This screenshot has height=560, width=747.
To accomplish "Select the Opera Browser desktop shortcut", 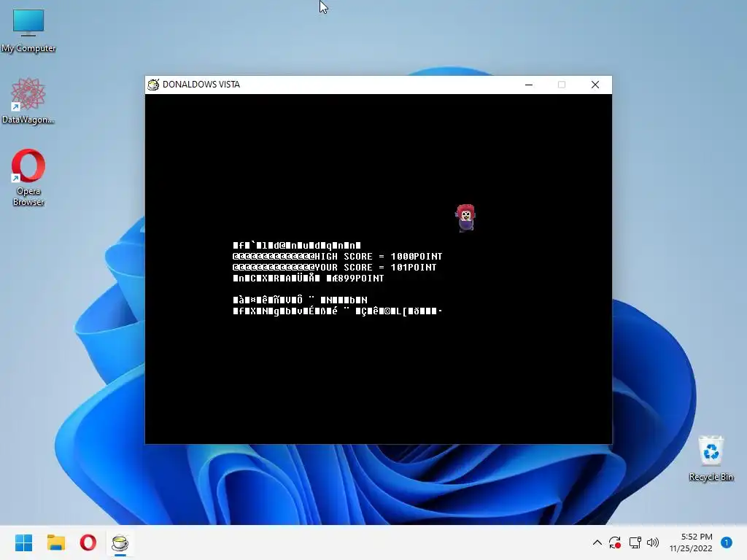I will coord(28,177).
